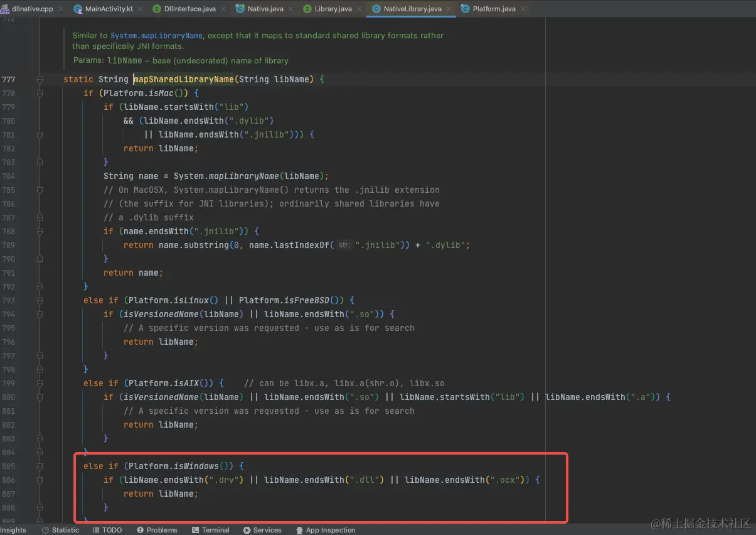This screenshot has height=535, width=756.
Task: Click the ".ocx" string on line 806
Action: pos(505,480)
